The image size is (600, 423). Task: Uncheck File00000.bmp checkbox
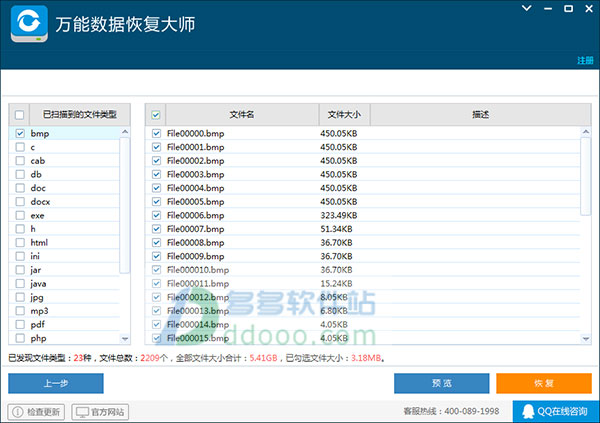click(x=156, y=133)
